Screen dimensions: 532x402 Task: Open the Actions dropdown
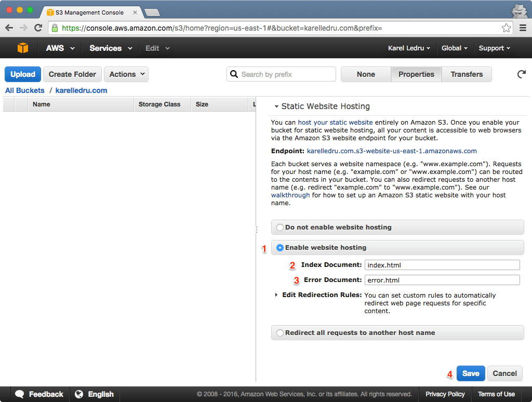coord(126,74)
